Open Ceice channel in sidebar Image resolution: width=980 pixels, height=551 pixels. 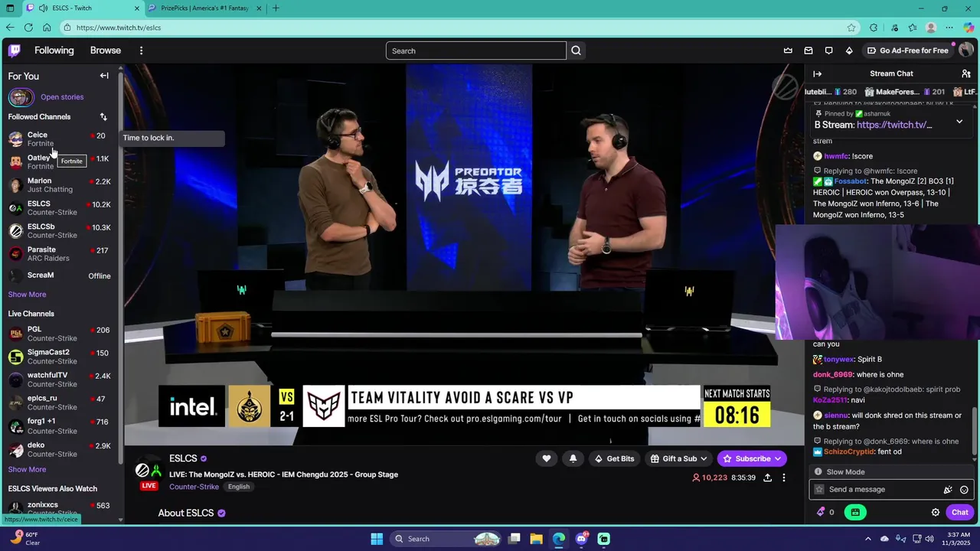[x=60, y=139]
